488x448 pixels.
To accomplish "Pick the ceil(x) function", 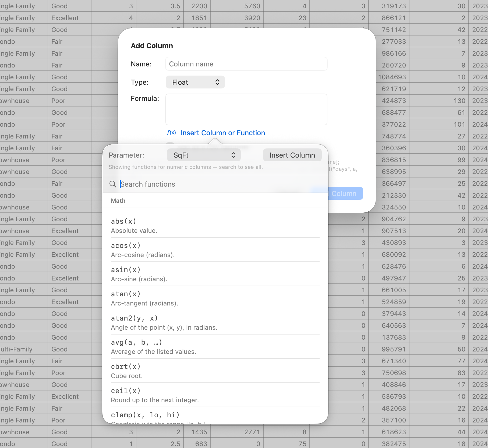I will [215, 395].
